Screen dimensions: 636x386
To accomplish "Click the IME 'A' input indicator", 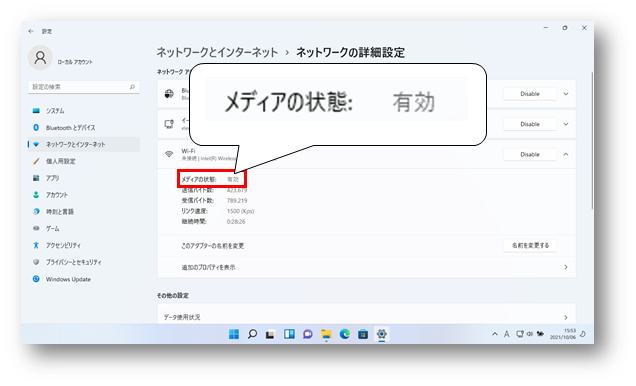I will pos(506,334).
